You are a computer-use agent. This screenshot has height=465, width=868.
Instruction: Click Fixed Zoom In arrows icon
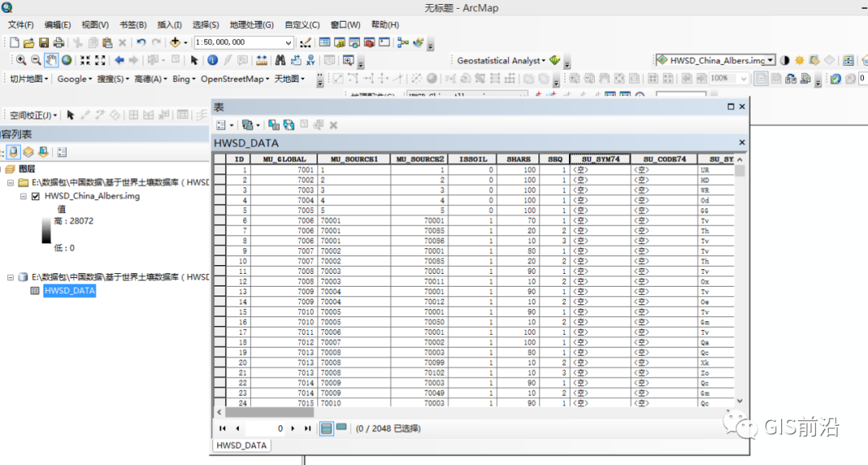tap(84, 60)
